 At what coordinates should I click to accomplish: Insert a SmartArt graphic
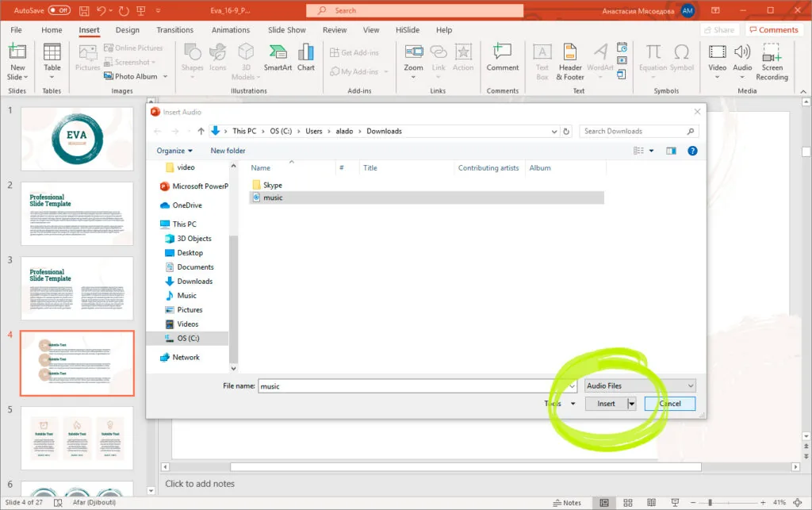[278, 57]
